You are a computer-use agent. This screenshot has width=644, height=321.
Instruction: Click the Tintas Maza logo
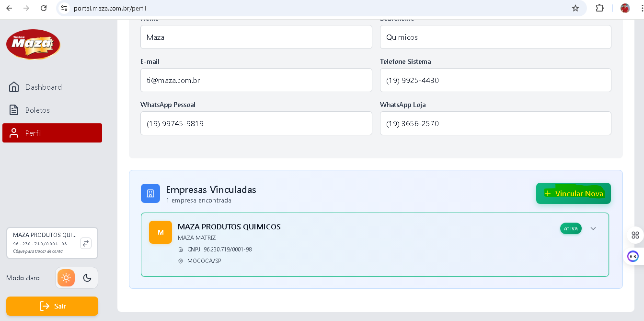point(33,44)
